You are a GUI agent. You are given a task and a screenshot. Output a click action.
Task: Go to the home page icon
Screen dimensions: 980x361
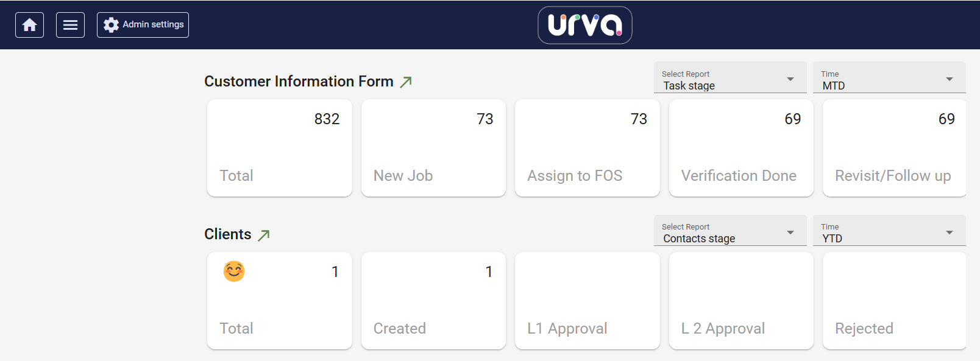click(29, 25)
